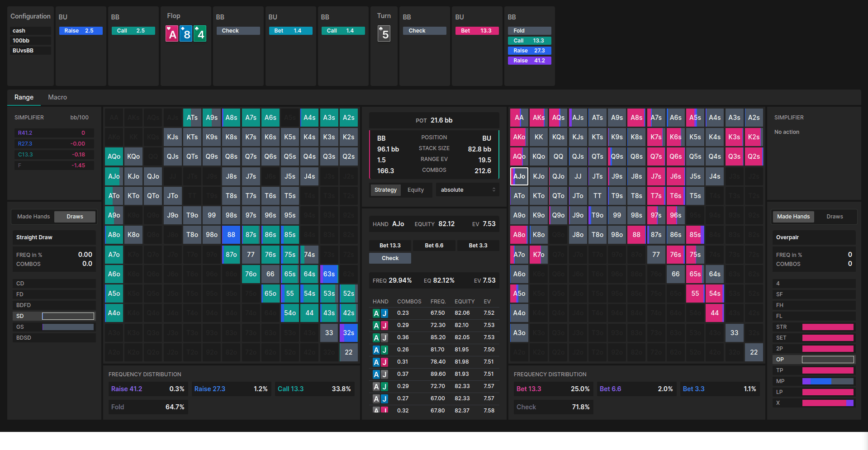Select AJo cell in BU range grid
The height and width of the screenshot is (450, 868).
(519, 176)
